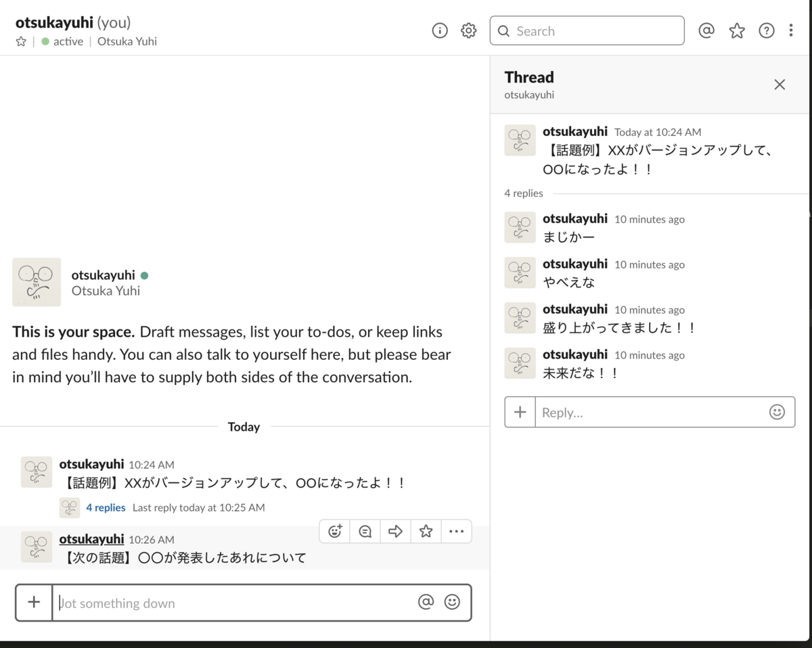Viewport: 812px width, 648px height.
Task: Open the help question mark icon
Action: (x=766, y=30)
